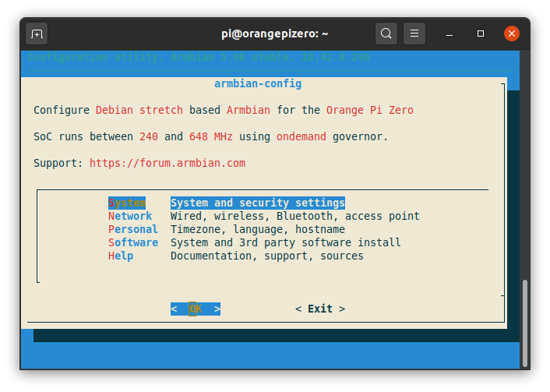Select the Network menu entry
The height and width of the screenshot is (392, 550).
130,216
